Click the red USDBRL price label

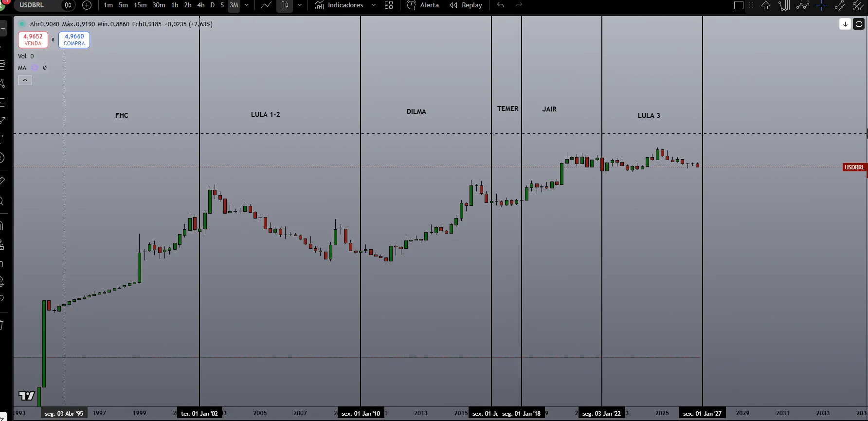(854, 167)
